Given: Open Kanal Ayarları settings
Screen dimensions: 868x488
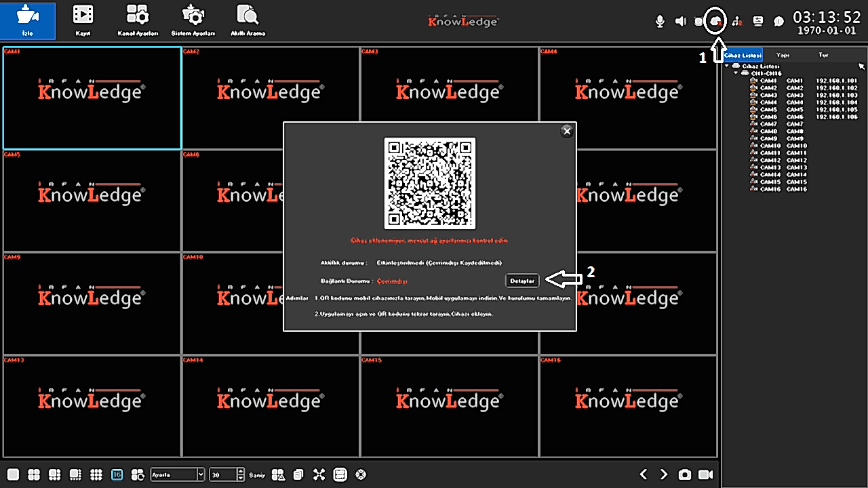Looking at the screenshot, I should tap(138, 20).
